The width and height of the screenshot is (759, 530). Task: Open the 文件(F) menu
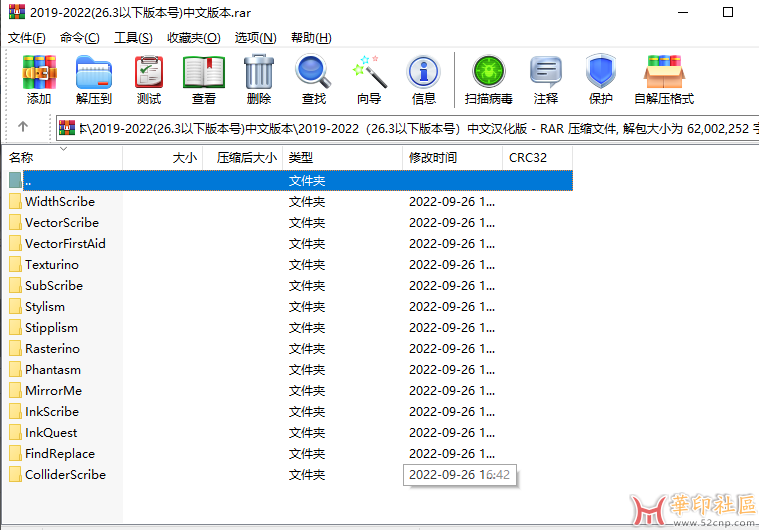27,38
